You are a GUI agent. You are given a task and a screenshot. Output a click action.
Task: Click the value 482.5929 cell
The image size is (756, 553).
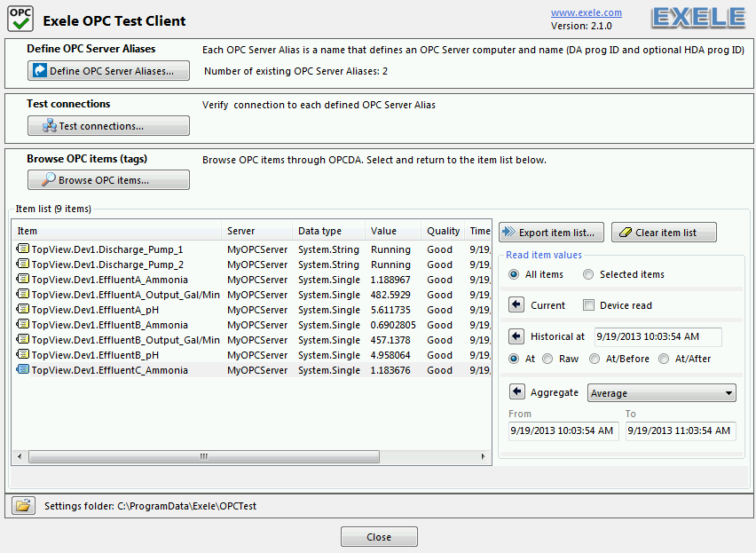click(390, 295)
